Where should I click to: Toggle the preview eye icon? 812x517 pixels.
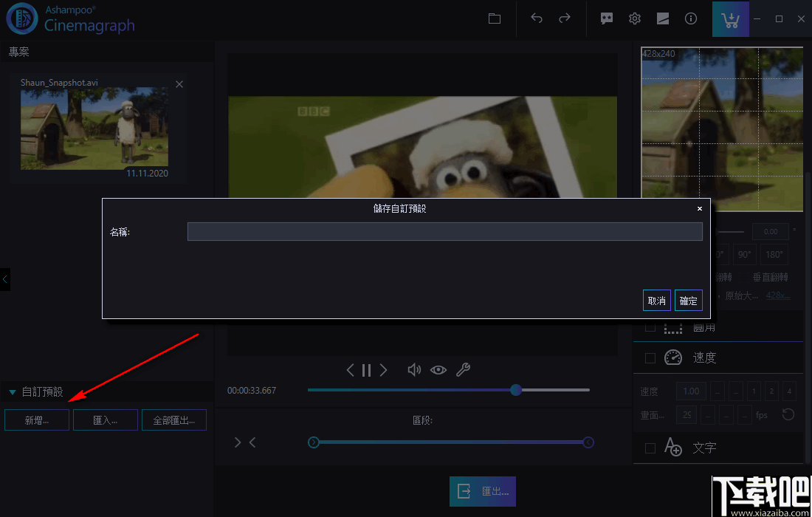click(x=438, y=370)
